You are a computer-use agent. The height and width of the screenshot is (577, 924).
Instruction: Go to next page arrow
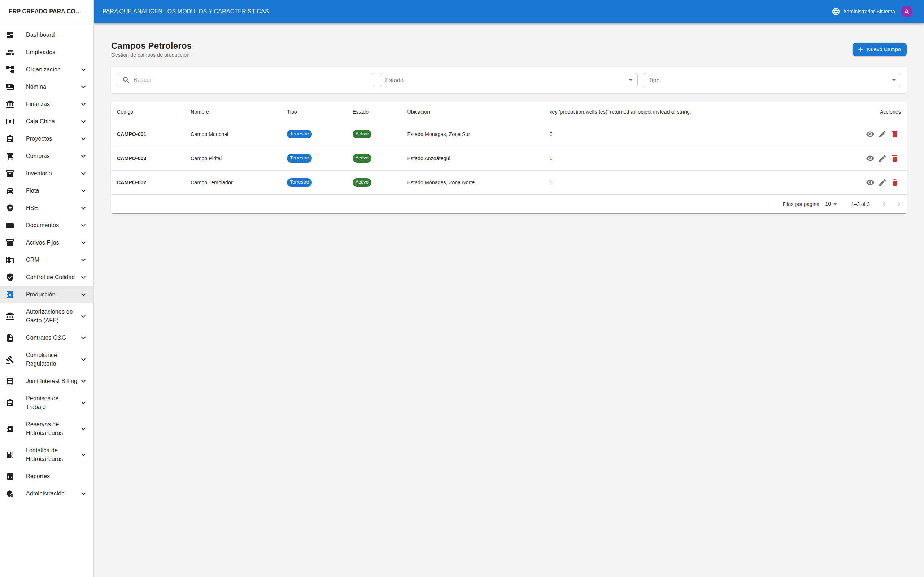click(898, 204)
